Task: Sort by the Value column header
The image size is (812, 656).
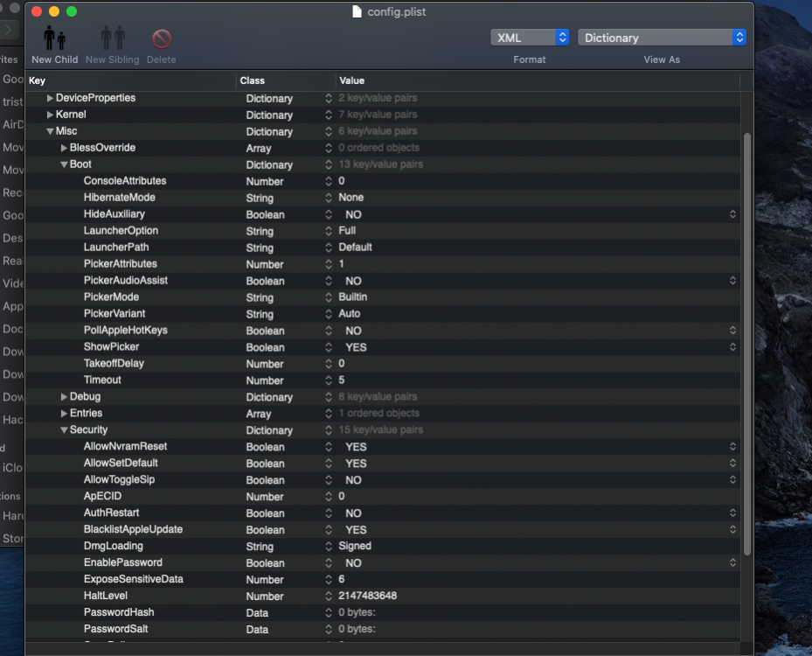Action: (538, 80)
